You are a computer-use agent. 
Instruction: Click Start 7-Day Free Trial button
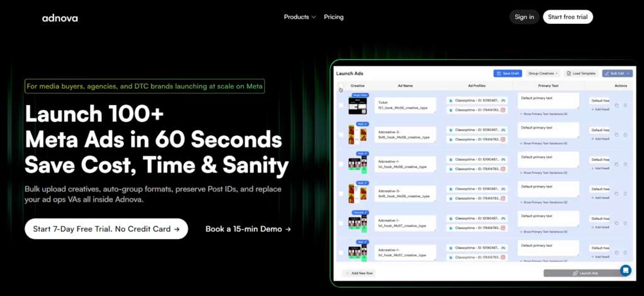click(x=106, y=229)
